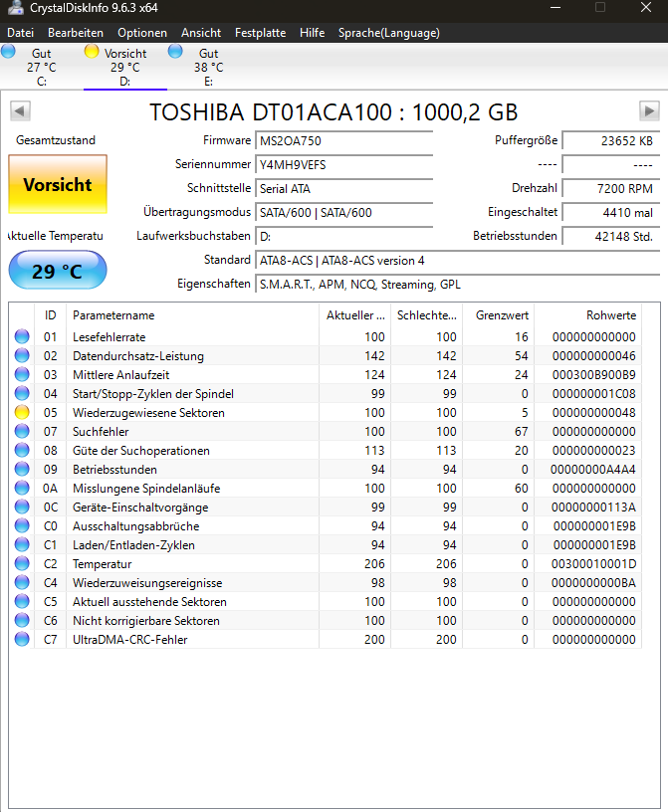The width and height of the screenshot is (668, 812).
Task: Click the Aktueller column header
Action: pyautogui.click(x=355, y=314)
